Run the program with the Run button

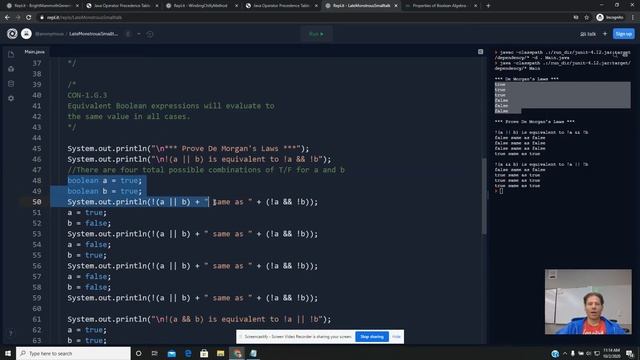[316, 34]
